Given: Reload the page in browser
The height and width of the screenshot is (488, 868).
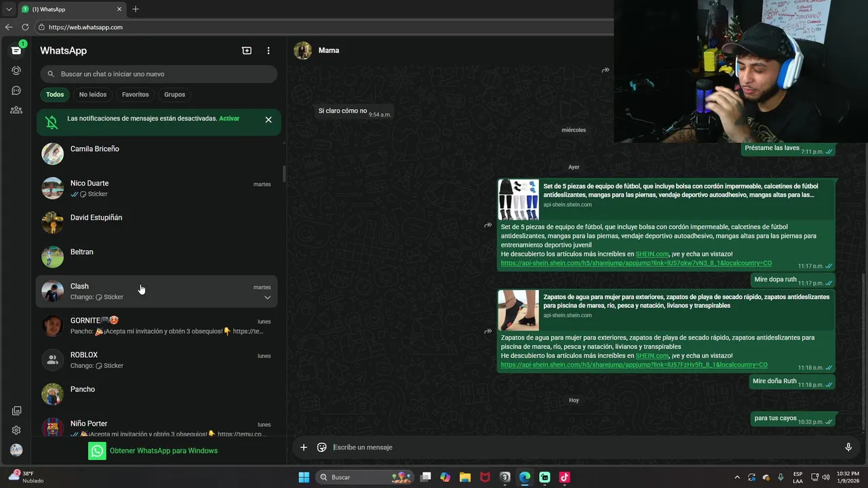Looking at the screenshot, I should click(x=25, y=27).
